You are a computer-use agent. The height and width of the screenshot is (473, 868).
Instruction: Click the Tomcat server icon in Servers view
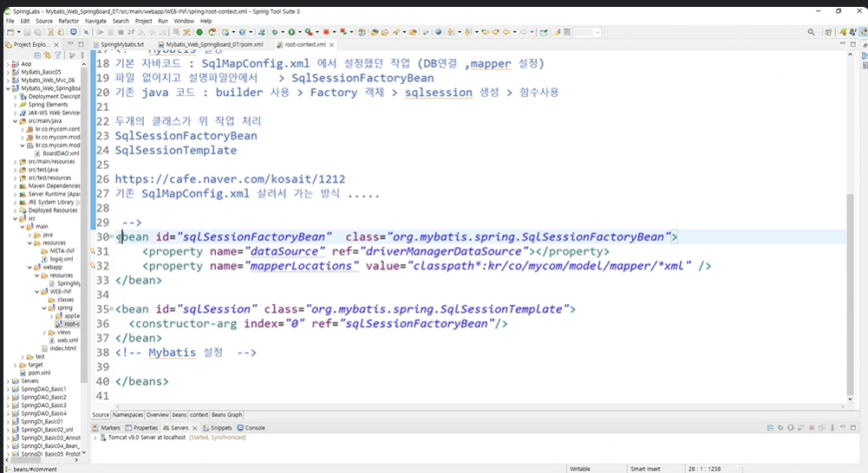pyautogui.click(x=103, y=437)
